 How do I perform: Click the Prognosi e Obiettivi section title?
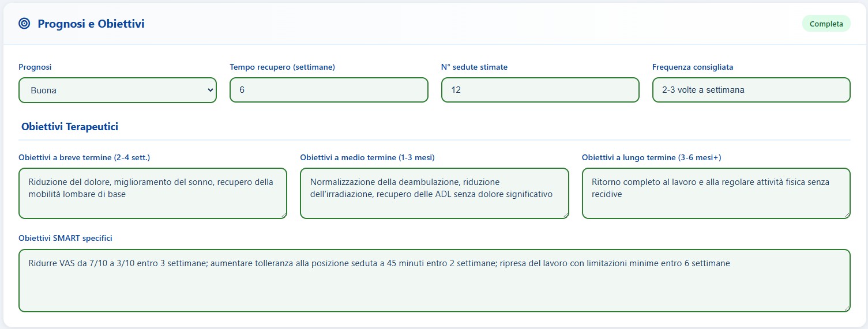pos(91,24)
